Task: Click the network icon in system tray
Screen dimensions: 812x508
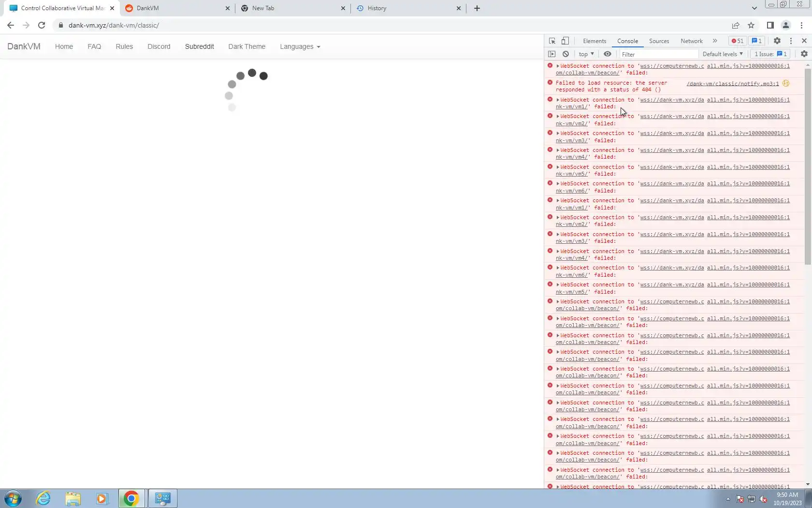Action: coord(752,499)
